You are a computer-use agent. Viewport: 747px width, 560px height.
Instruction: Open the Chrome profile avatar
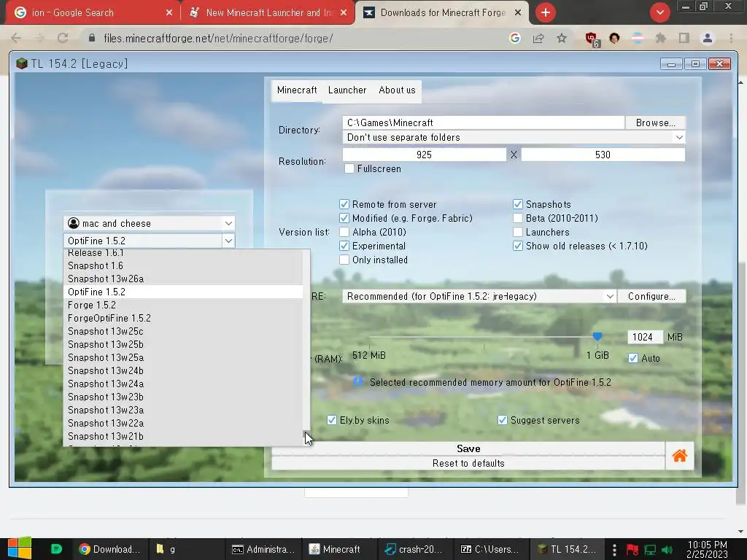click(708, 39)
